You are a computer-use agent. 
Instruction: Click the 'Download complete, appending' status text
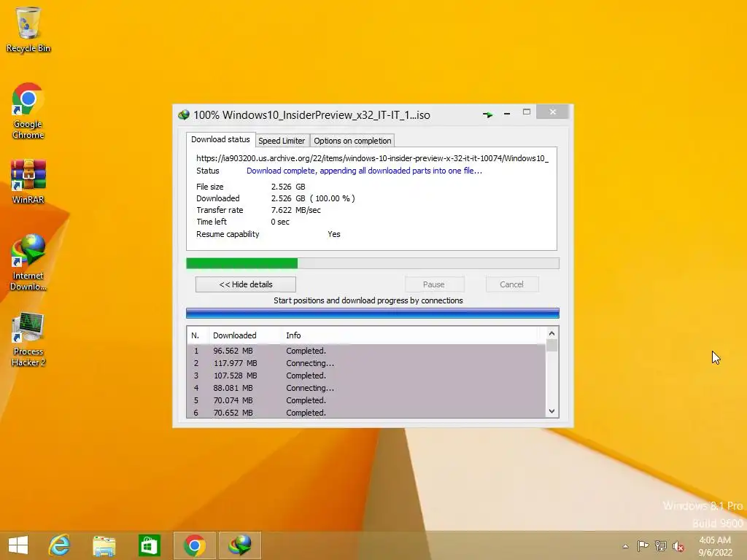pyautogui.click(x=364, y=171)
